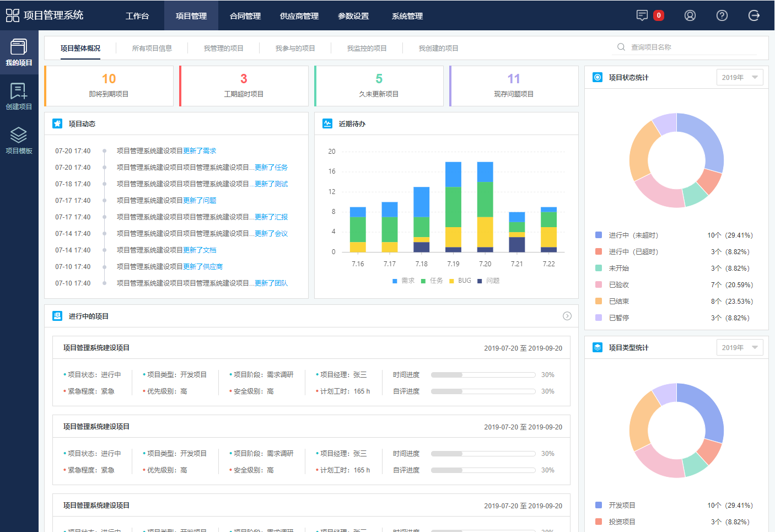Open 参数设置 top menu
Viewport: 775px width, 532px height.
pos(353,16)
